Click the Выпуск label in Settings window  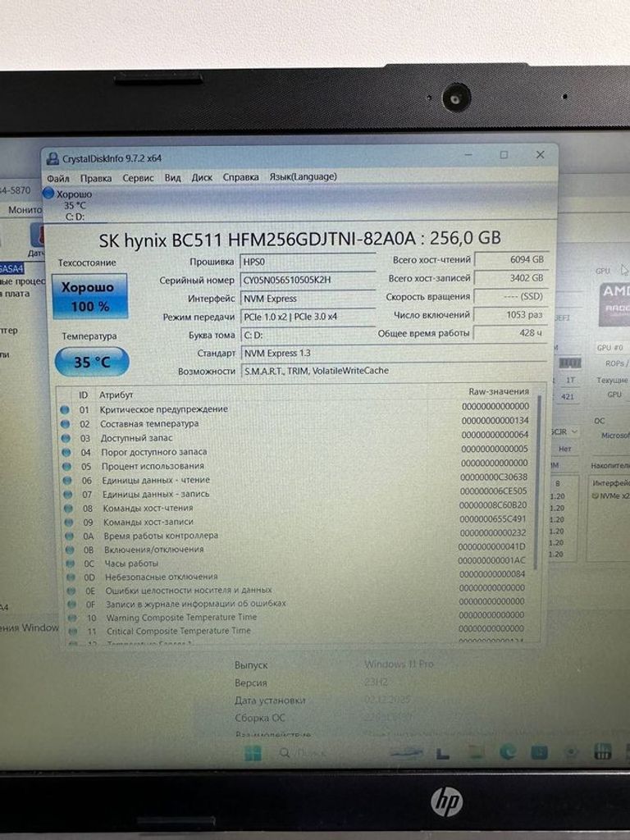pos(251,665)
